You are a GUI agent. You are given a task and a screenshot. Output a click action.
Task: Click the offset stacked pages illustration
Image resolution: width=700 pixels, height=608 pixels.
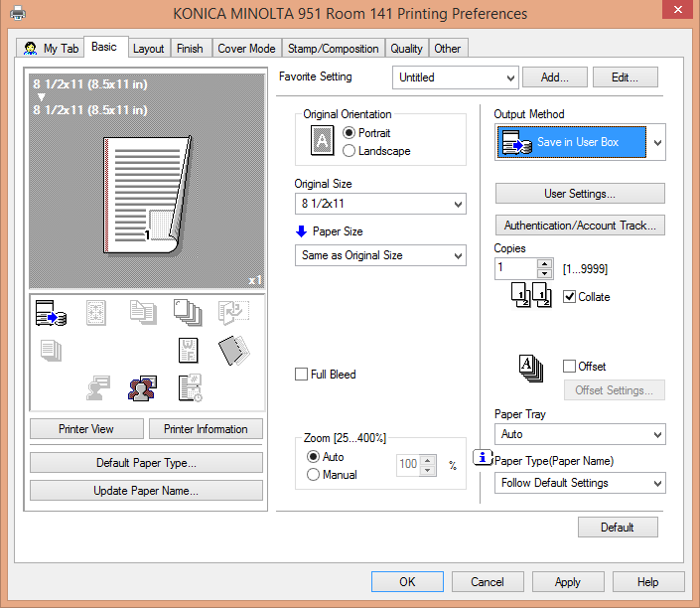click(531, 369)
